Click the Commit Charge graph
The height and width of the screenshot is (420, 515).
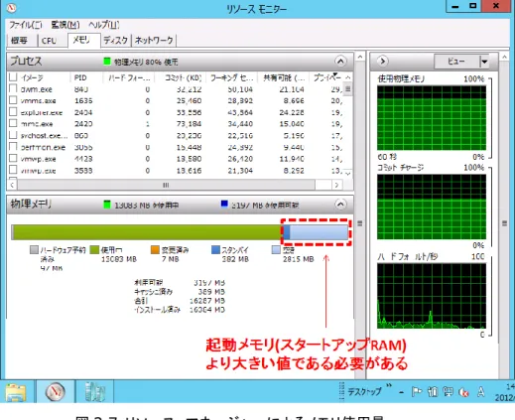(x=432, y=207)
